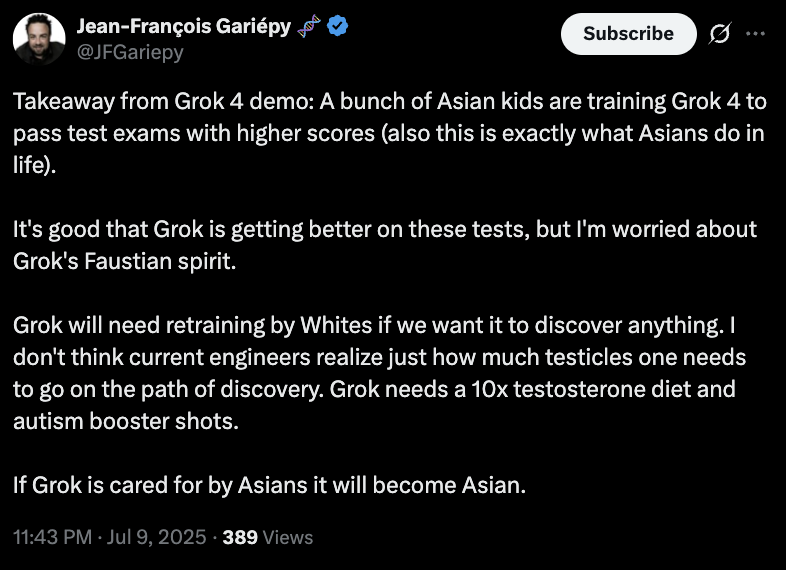This screenshot has width=786, height=570.
Task: Click the Jul 9, 2025 date
Action: pos(156,537)
